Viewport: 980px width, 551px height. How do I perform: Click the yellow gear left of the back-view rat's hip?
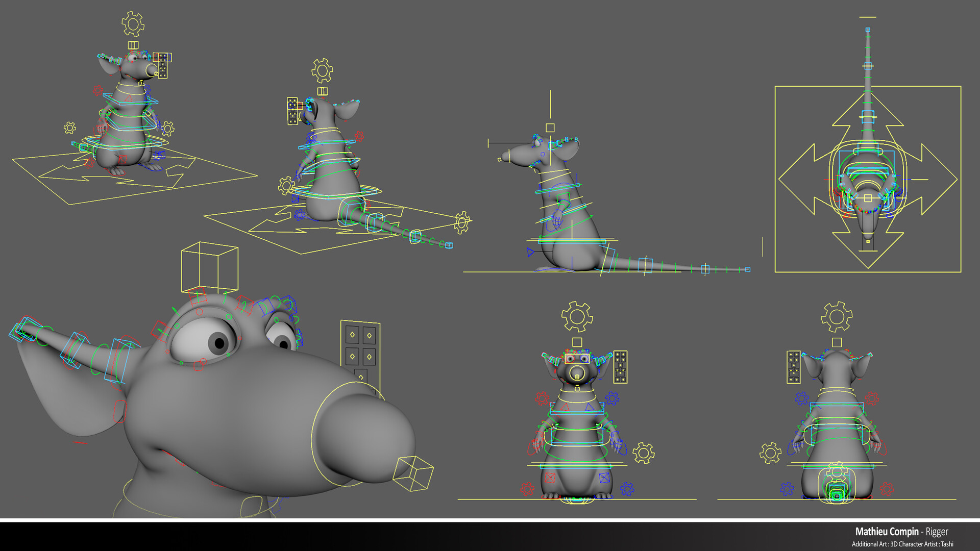(770, 453)
